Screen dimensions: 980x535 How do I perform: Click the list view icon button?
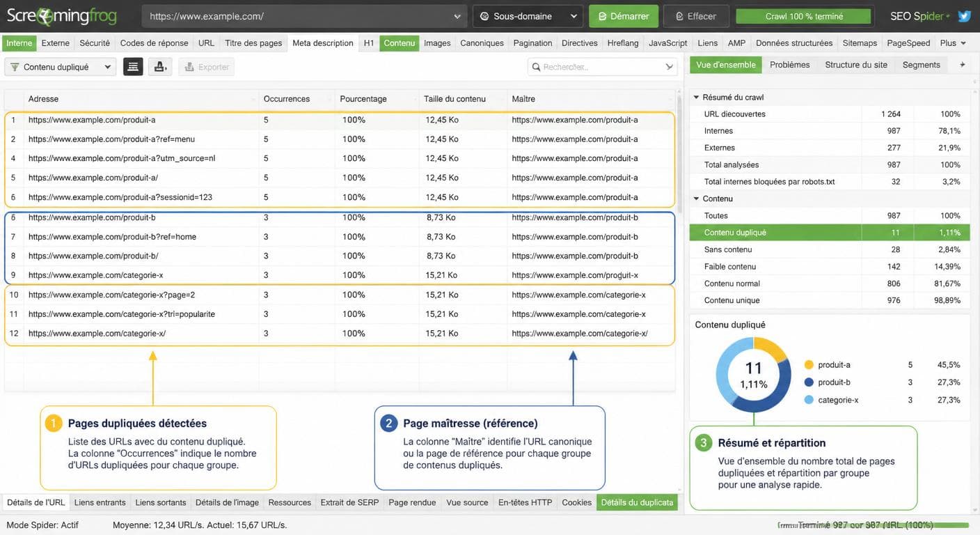(x=133, y=67)
